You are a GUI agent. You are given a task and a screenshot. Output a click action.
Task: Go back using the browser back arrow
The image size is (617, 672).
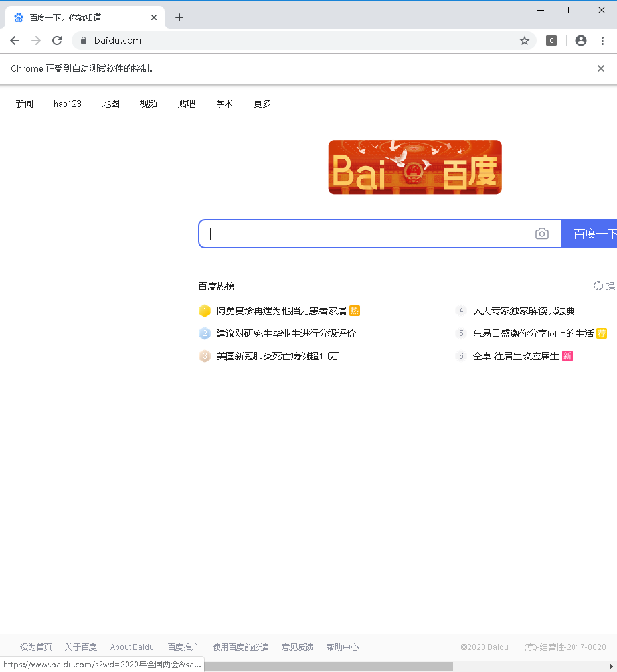pos(15,41)
